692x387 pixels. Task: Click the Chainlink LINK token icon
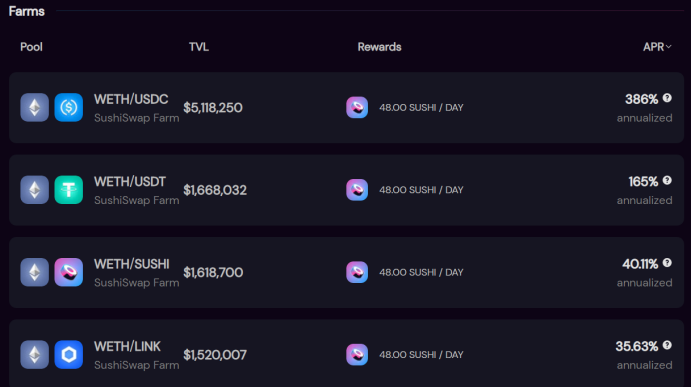(68, 354)
